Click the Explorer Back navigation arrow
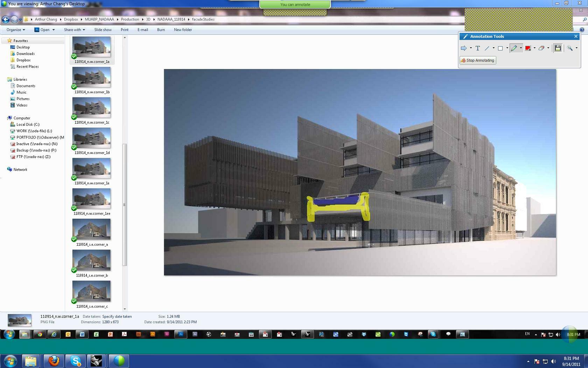Viewport: 588px width, 368px height. point(6,20)
